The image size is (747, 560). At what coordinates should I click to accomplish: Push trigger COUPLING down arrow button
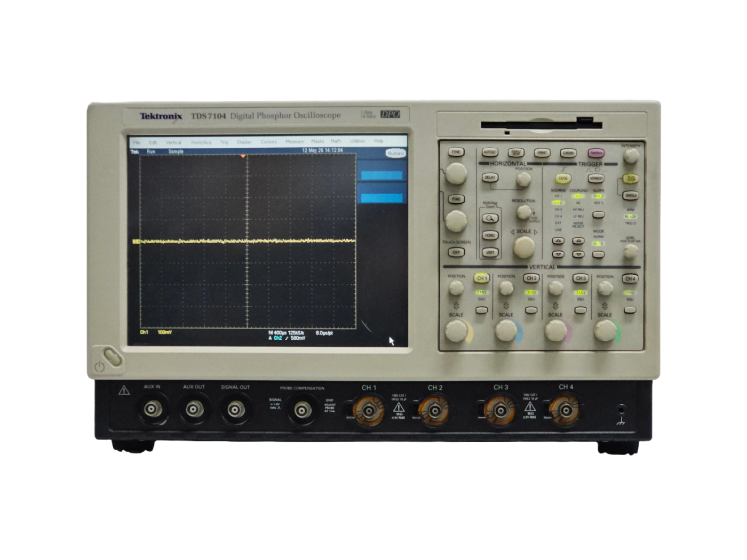tap(578, 254)
